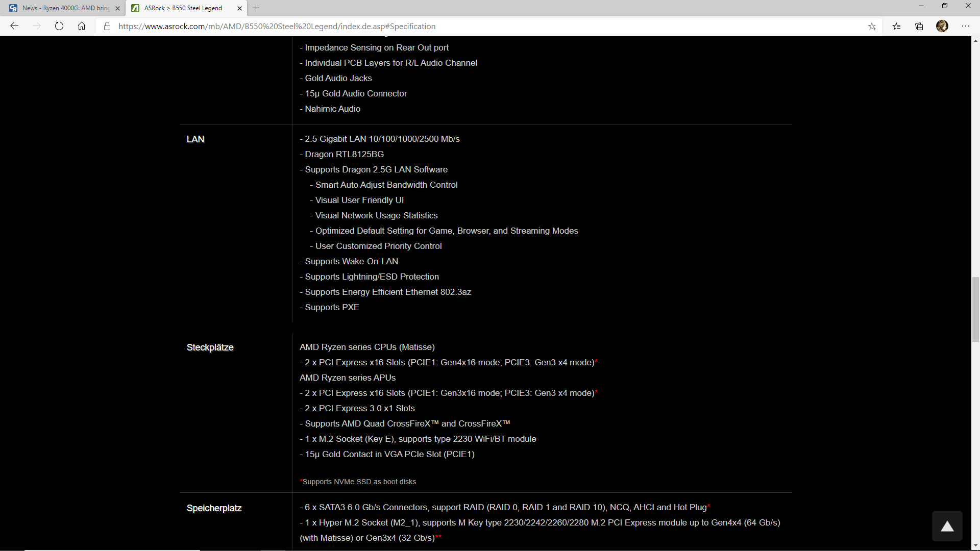Click the forward navigation arrow
Screen dimensions: 980x551
(37, 26)
